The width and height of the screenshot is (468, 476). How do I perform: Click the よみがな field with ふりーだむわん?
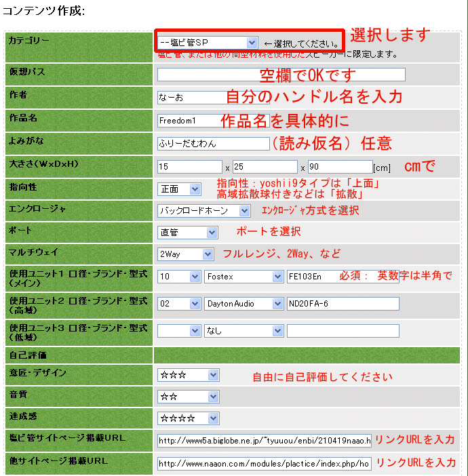coord(213,144)
